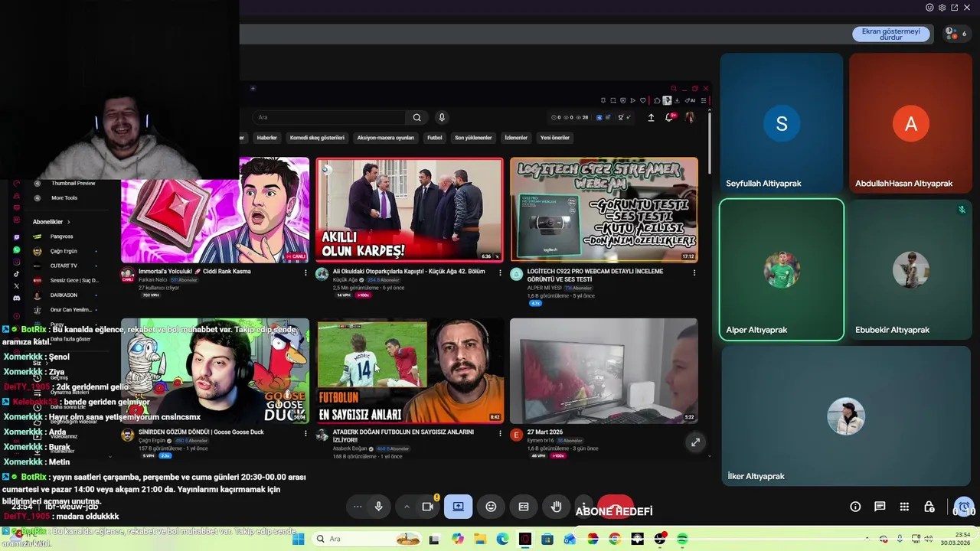Expand the Abonelikler section arrow
This screenshot has width=980, height=551.
68,222
